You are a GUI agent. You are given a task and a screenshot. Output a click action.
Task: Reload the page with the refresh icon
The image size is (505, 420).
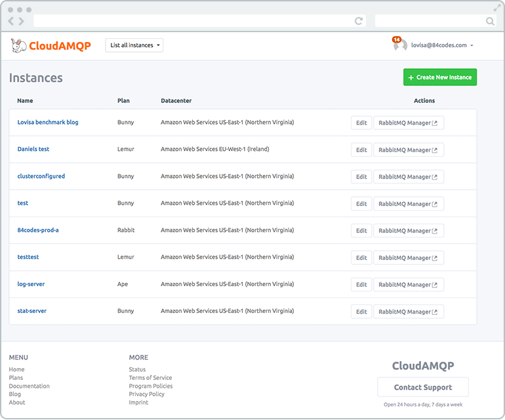[x=359, y=21]
